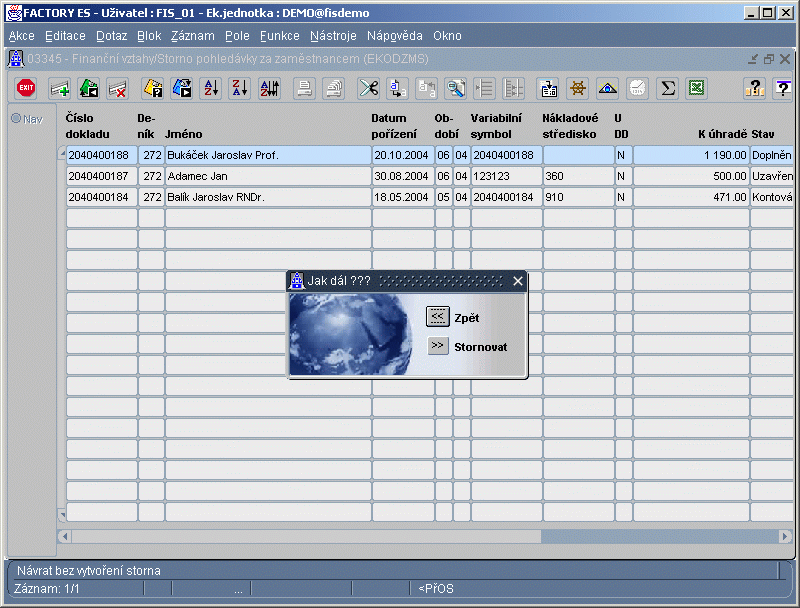Open the Nástroje menu

[333, 36]
